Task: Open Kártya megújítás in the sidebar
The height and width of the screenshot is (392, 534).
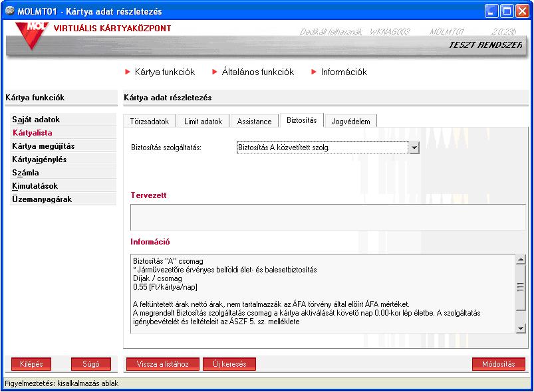Action: 63,146
